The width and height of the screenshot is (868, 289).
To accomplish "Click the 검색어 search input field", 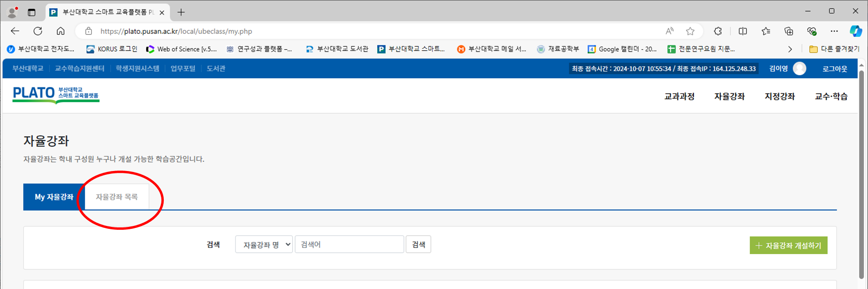I will 349,245.
